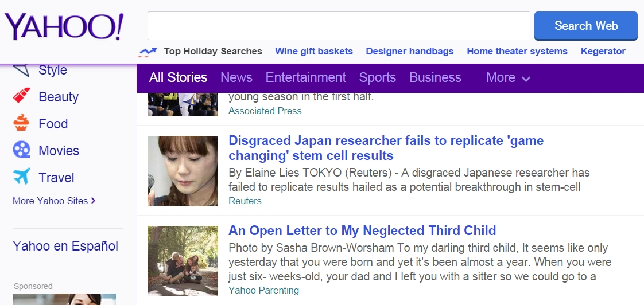Click the Movies film reel icon
Screen dimensions: 644x305
click(21, 150)
